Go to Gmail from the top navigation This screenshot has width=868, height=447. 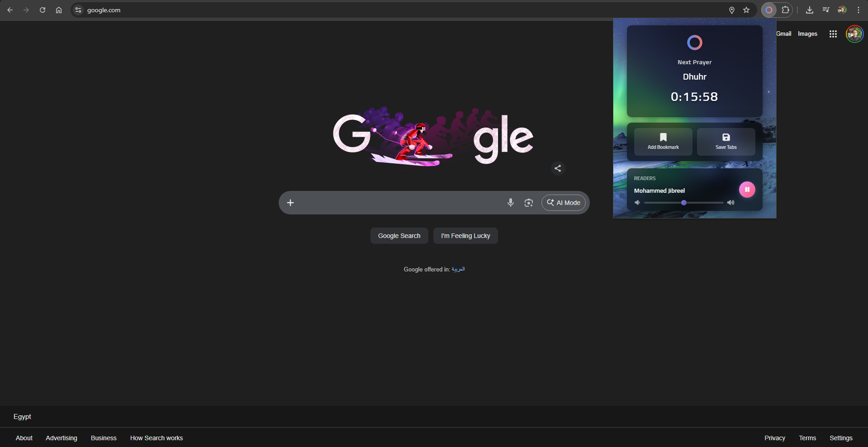coord(783,33)
